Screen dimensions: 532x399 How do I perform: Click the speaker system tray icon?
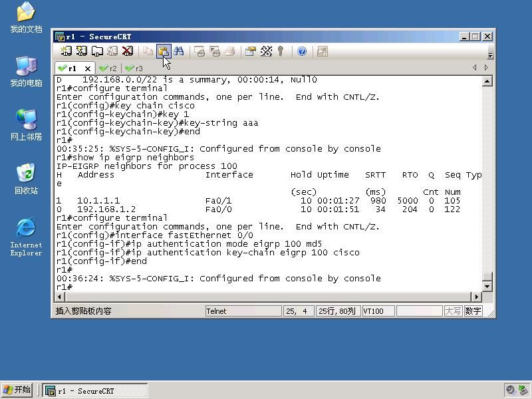click(510, 390)
